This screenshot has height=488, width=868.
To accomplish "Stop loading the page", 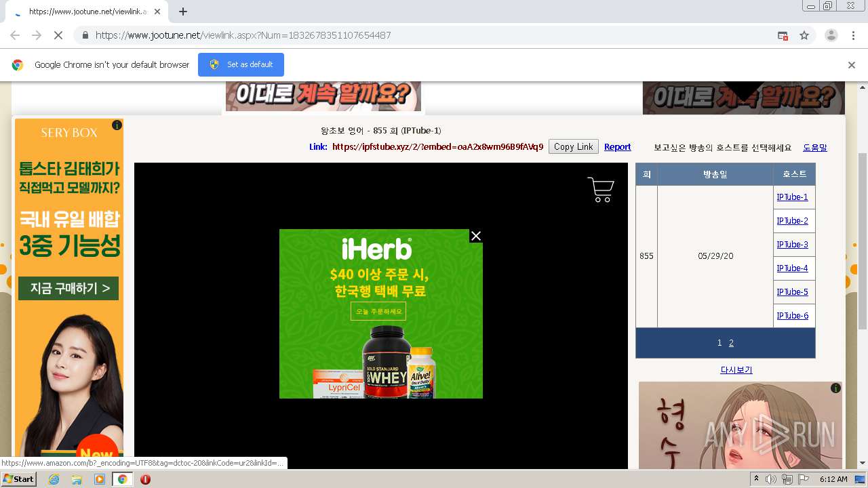I will pos(58,35).
